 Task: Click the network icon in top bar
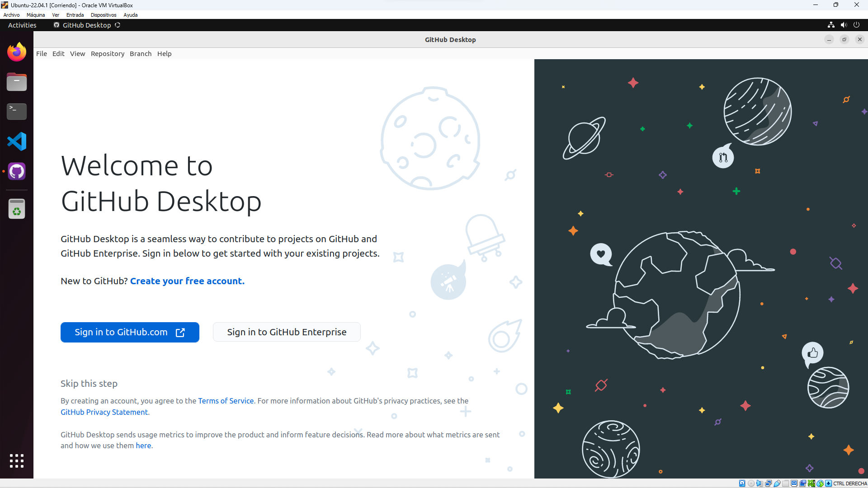[831, 25]
